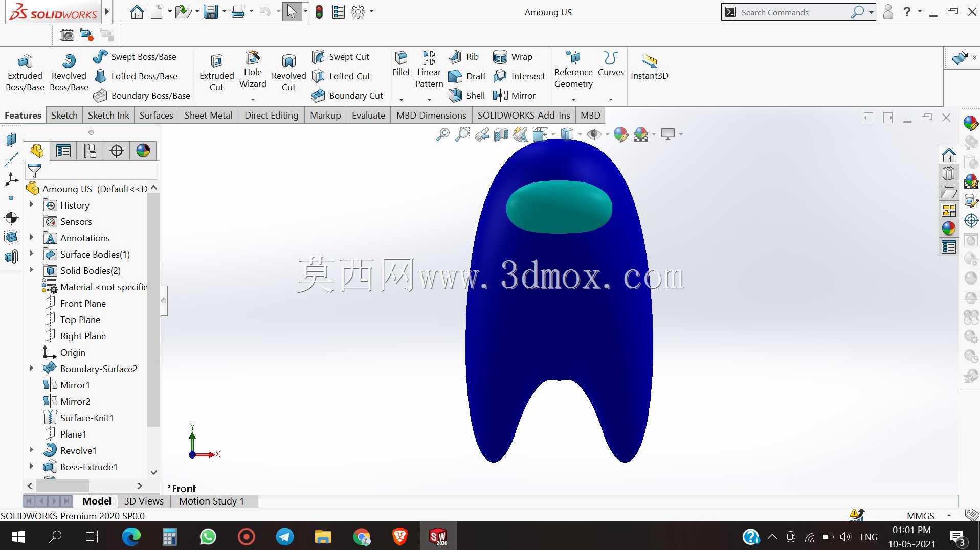Choose Lofted Boss/Base feature

tap(136, 76)
